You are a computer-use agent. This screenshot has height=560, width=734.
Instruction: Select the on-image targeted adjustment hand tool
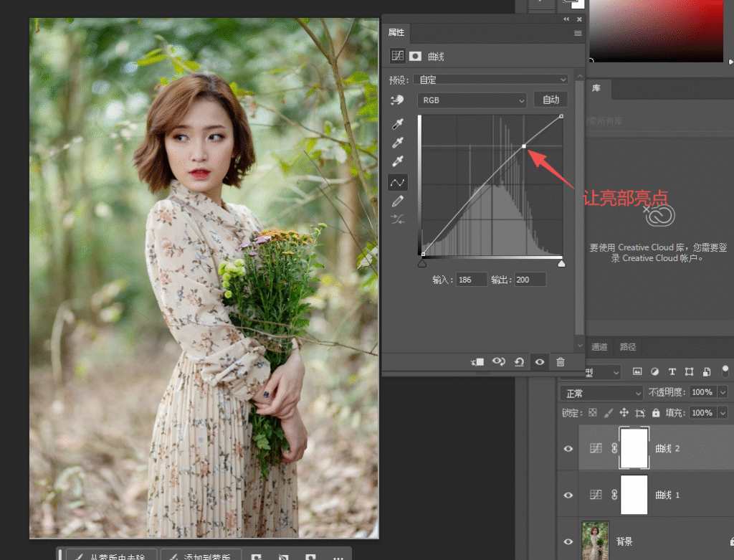(x=397, y=100)
